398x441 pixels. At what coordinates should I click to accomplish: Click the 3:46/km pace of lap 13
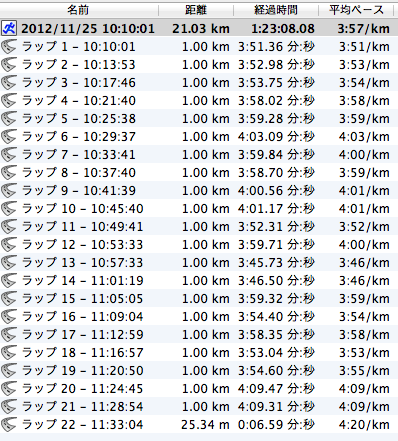(x=364, y=263)
